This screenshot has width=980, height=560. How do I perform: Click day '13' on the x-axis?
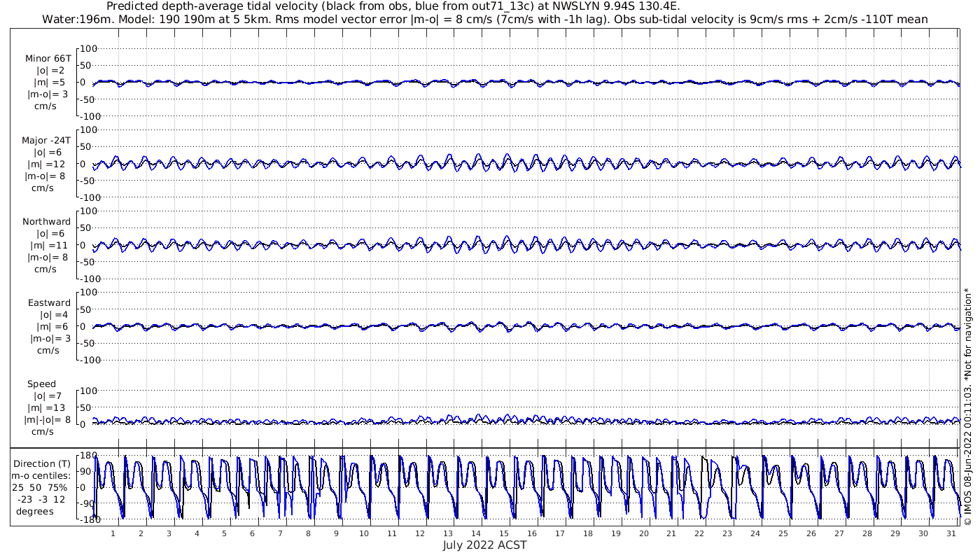pyautogui.click(x=448, y=533)
